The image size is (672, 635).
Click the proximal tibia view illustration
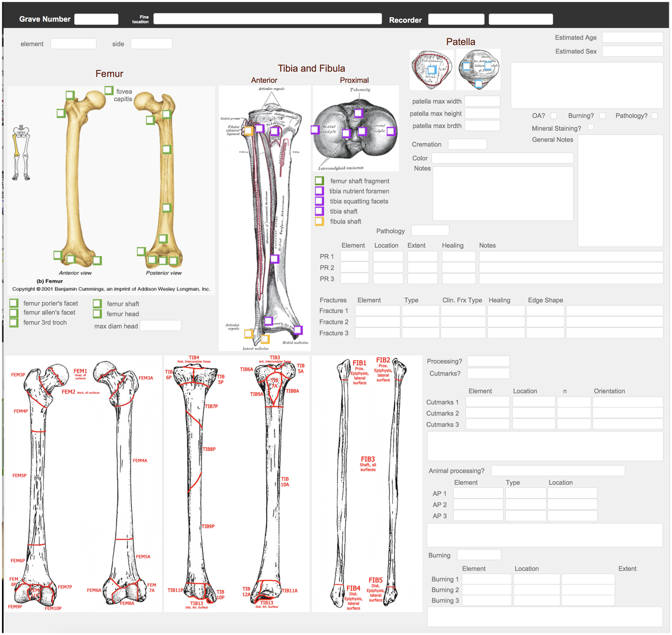[x=356, y=128]
